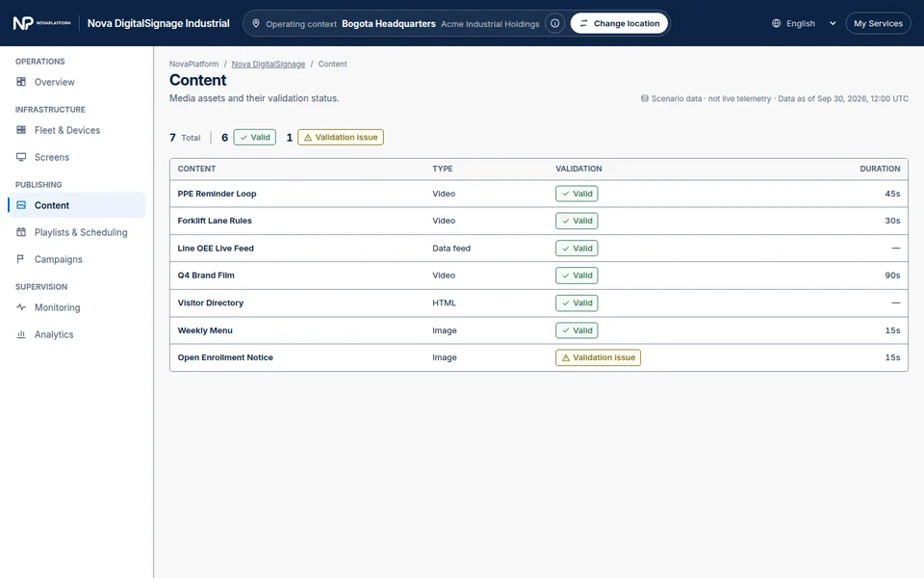
Task: Open the operating context info icon
Action: pos(555,23)
